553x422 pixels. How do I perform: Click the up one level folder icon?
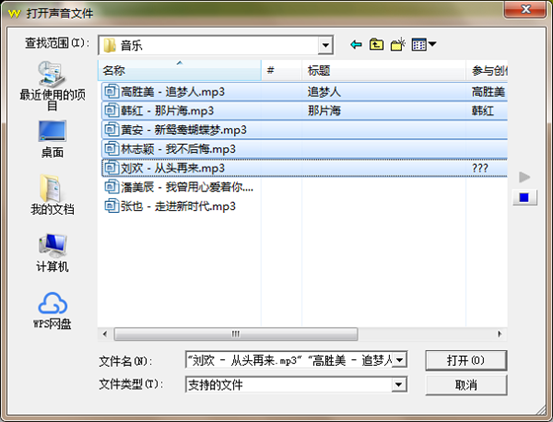pyautogui.click(x=376, y=45)
